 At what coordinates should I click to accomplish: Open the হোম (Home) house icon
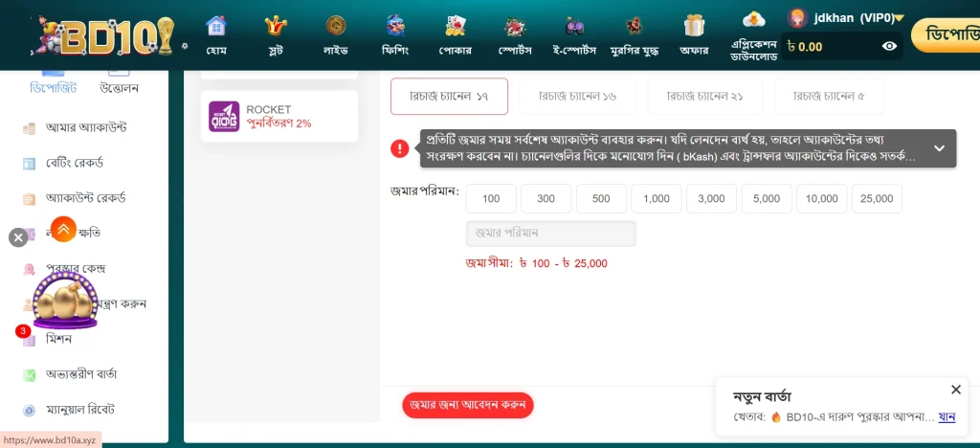pos(216,26)
